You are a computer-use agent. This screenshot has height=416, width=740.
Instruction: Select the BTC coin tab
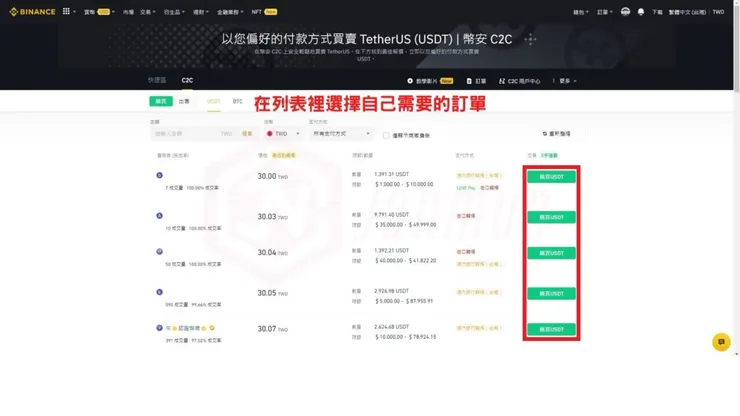(x=237, y=102)
